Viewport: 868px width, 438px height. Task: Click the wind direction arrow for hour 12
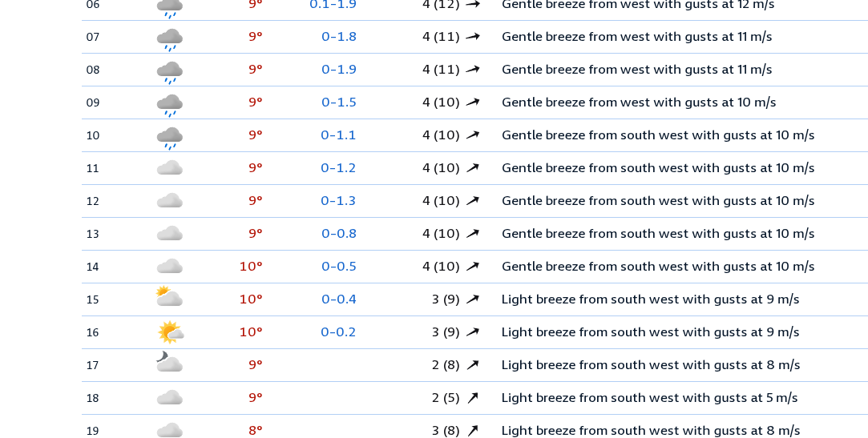coord(473,201)
